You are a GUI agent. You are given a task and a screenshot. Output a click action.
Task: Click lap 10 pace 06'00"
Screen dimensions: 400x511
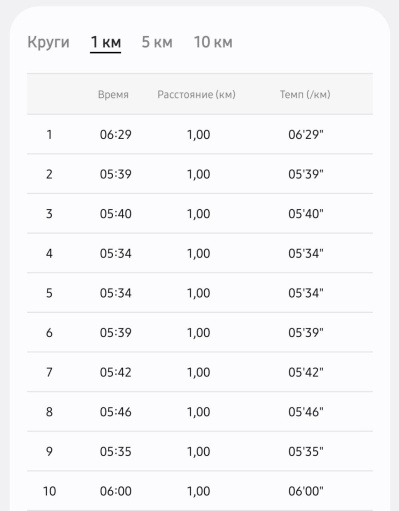coord(306,491)
